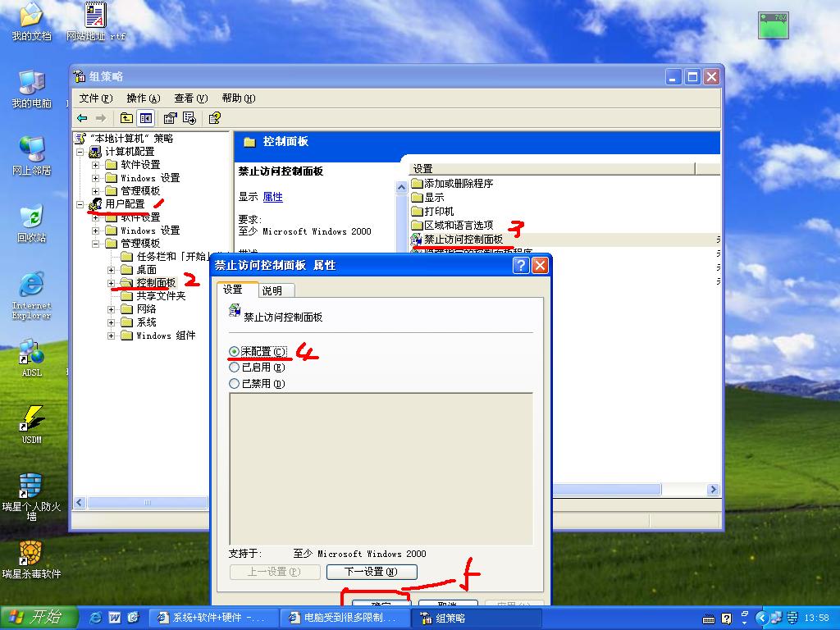Screen dimensions: 840x630
Task: Select 打印机 folder in settings list
Action: [433, 211]
